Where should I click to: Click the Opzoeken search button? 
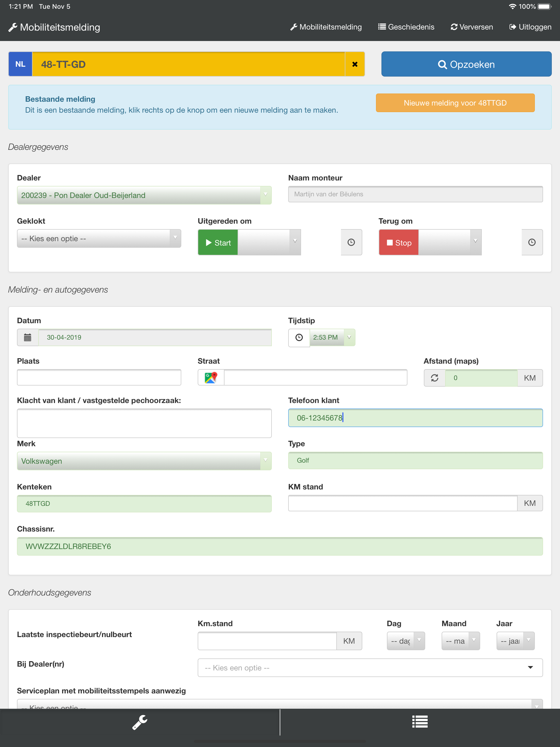coord(466,64)
